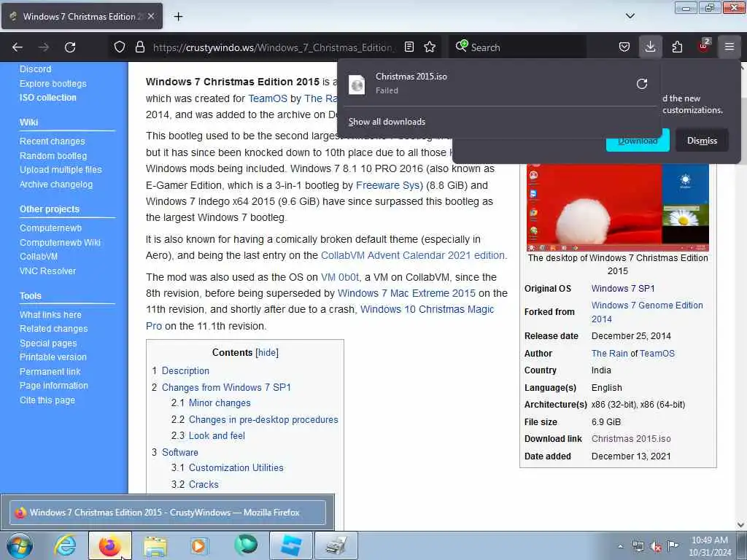This screenshot has height=560, width=747.
Task: Hide the Contents table
Action: pyautogui.click(x=267, y=353)
